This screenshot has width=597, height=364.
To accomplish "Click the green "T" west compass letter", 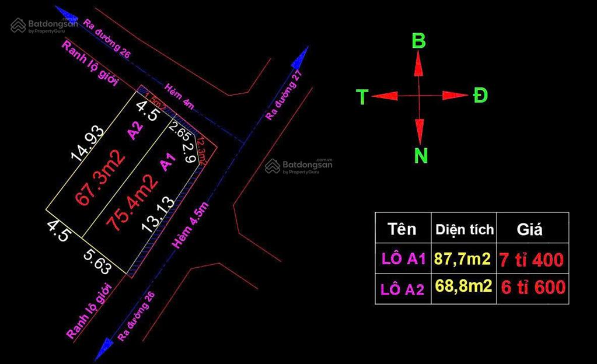I will pos(362,97).
